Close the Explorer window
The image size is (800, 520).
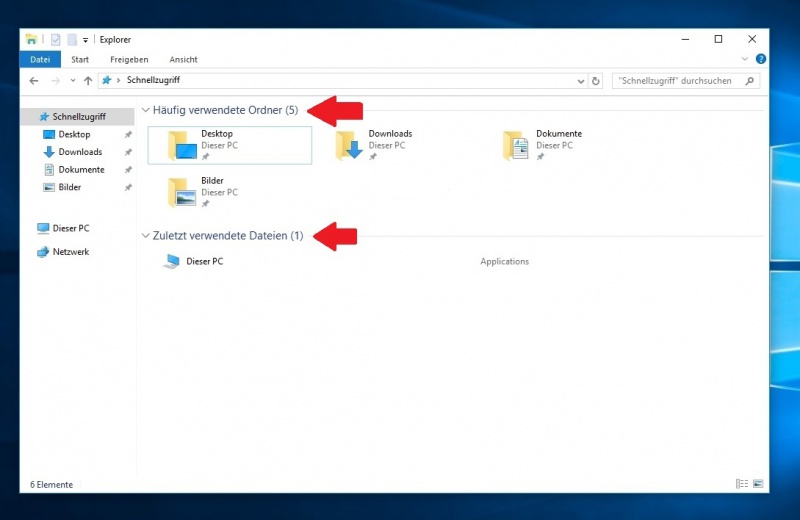pos(752,39)
